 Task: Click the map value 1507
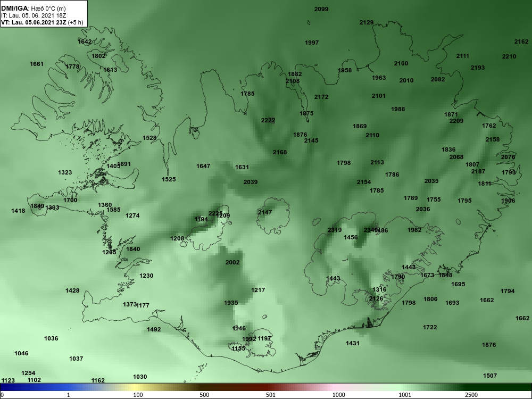click(x=489, y=376)
